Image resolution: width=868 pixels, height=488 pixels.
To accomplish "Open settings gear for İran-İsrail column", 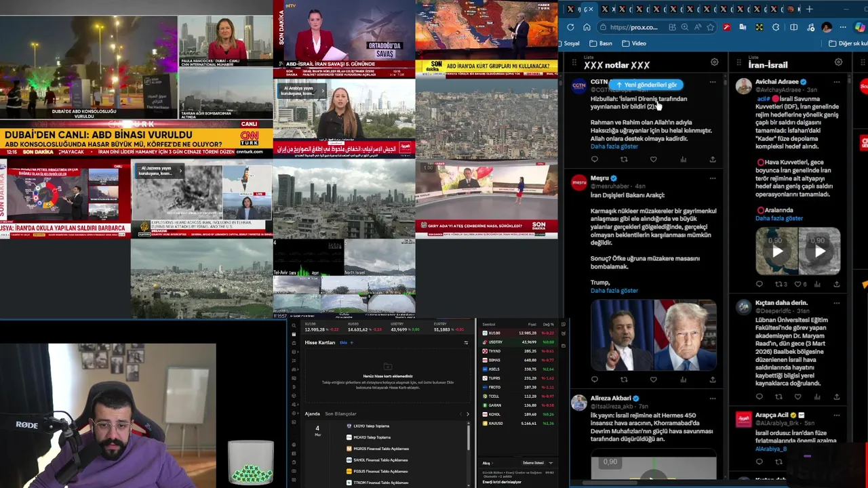I will [x=838, y=62].
